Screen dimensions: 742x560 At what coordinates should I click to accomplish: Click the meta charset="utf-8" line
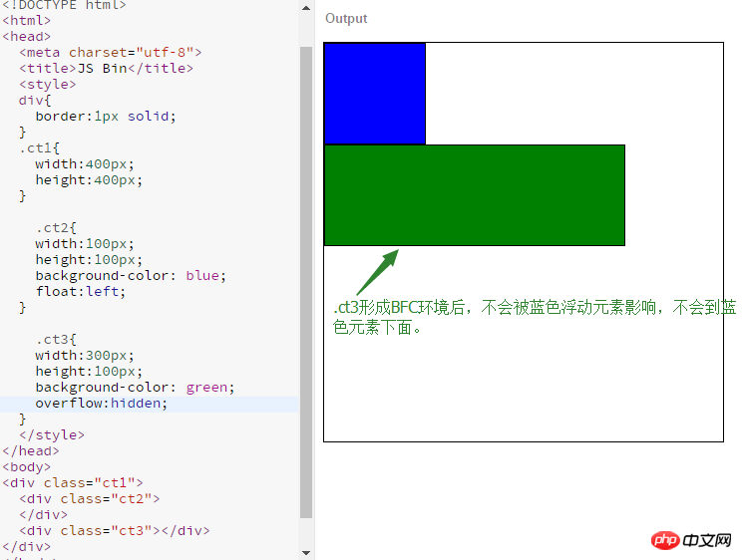coord(111,53)
